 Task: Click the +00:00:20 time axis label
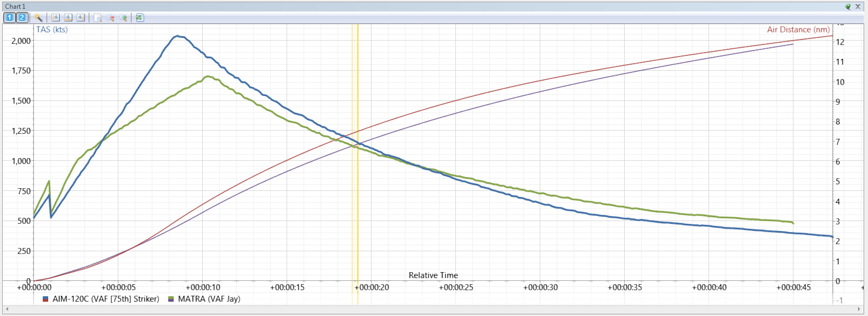point(372,287)
